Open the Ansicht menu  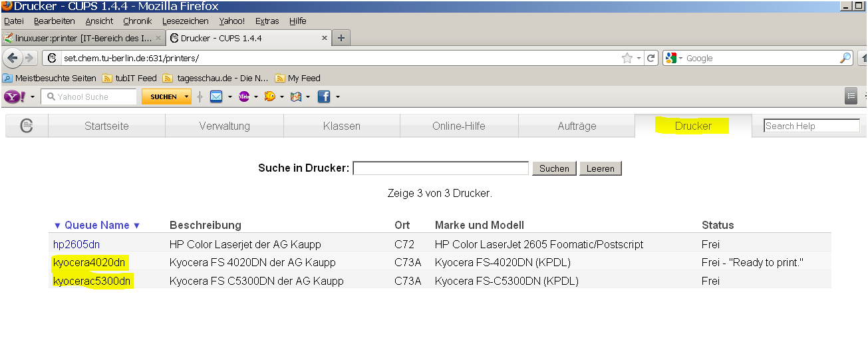click(99, 21)
